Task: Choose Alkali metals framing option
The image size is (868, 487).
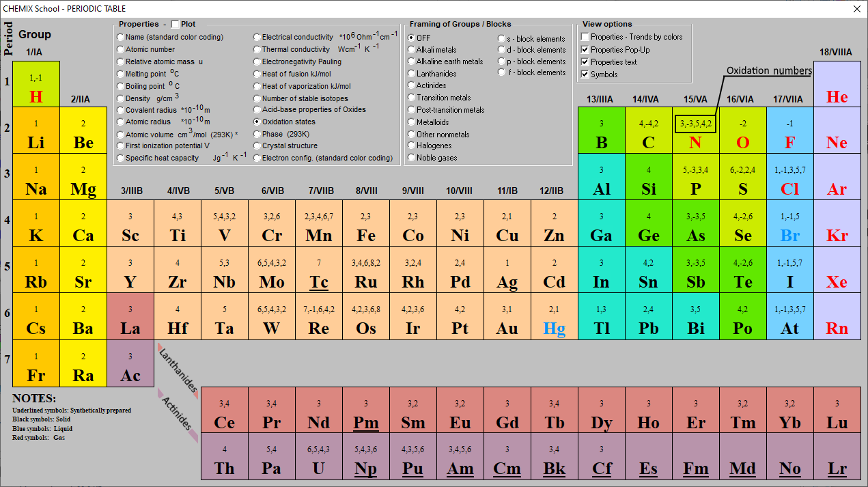Action: coord(411,50)
